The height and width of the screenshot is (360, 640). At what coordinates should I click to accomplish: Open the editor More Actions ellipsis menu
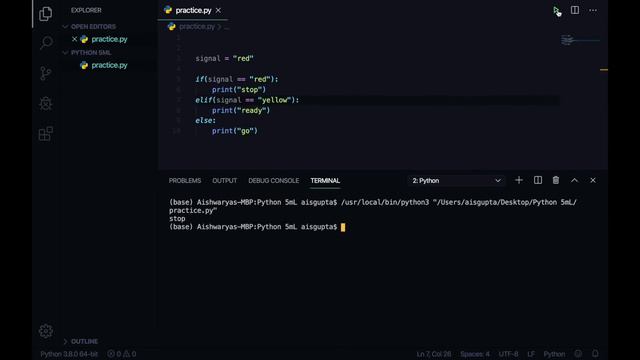coord(593,10)
